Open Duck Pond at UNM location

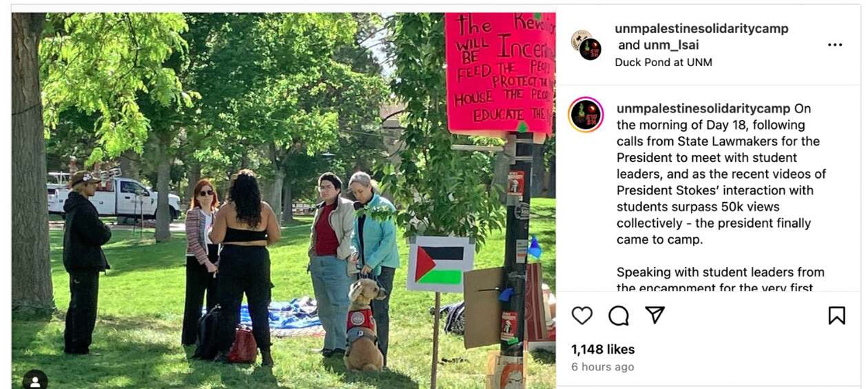pyautogui.click(x=663, y=62)
